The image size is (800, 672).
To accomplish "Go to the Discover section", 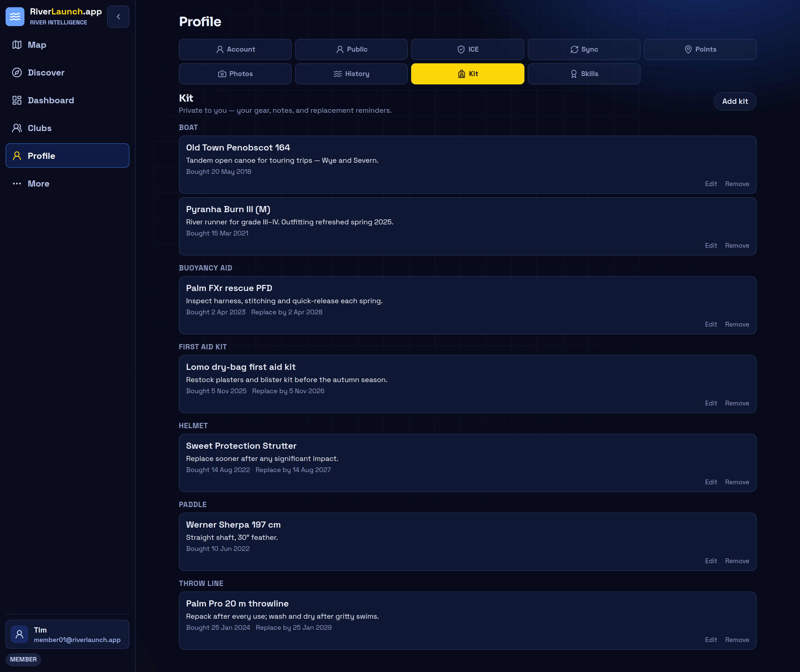I will coord(67,73).
